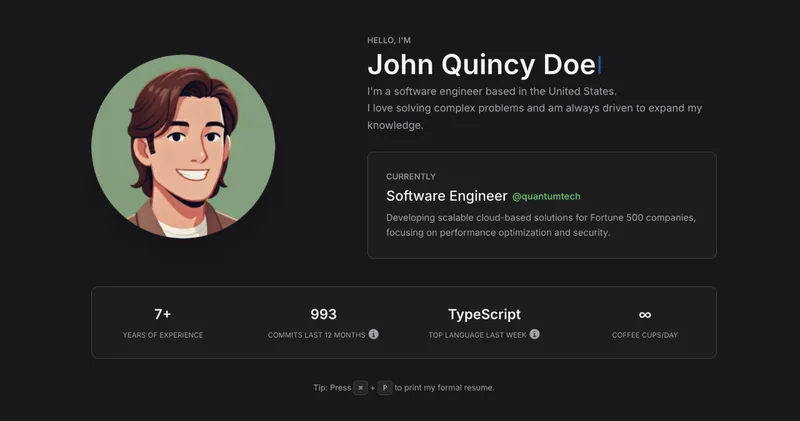
Task: Click the cartoon profile avatar
Action: click(183, 146)
